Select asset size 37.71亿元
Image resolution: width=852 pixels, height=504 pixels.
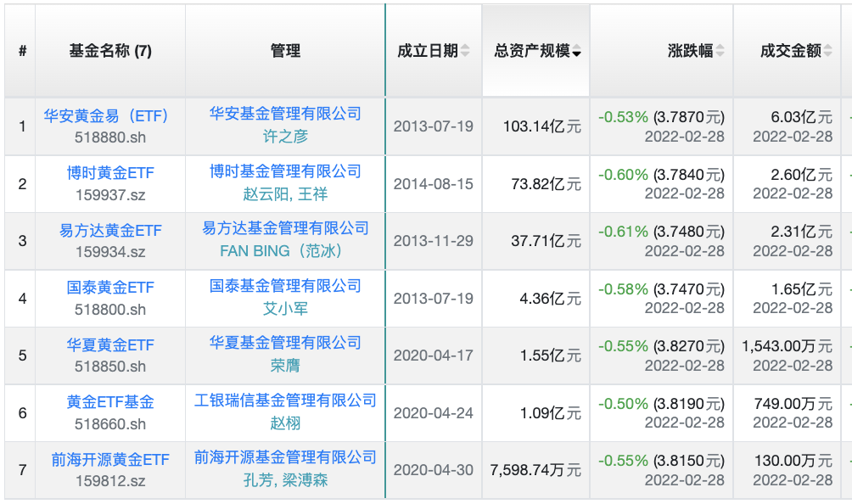547,241
